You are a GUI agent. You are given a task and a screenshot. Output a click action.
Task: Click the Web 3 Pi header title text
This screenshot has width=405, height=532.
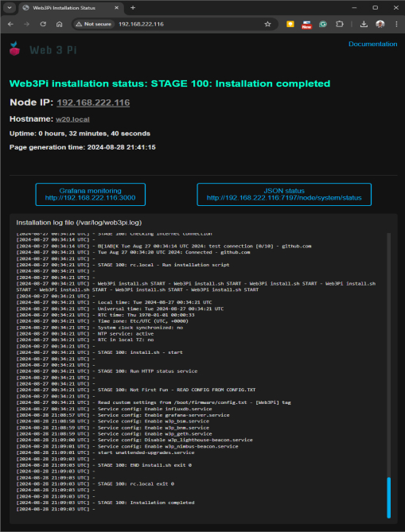click(x=53, y=50)
